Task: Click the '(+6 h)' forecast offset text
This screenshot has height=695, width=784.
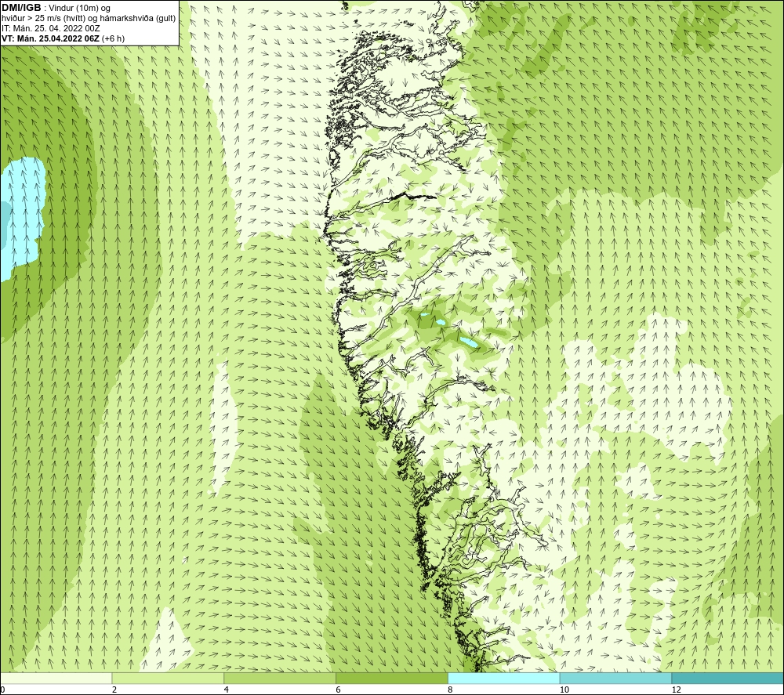Action: click(x=113, y=38)
